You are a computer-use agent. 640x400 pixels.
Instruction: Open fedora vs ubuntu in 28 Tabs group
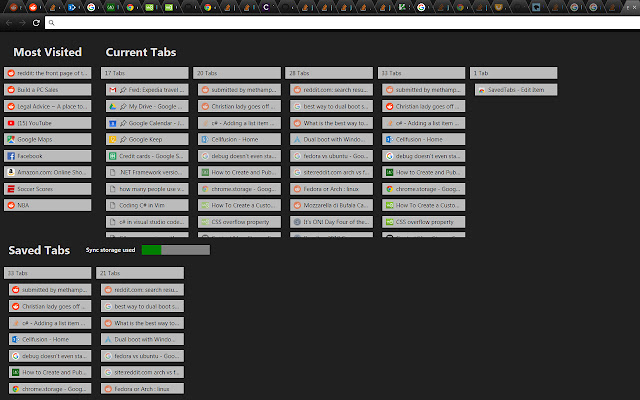point(332,156)
